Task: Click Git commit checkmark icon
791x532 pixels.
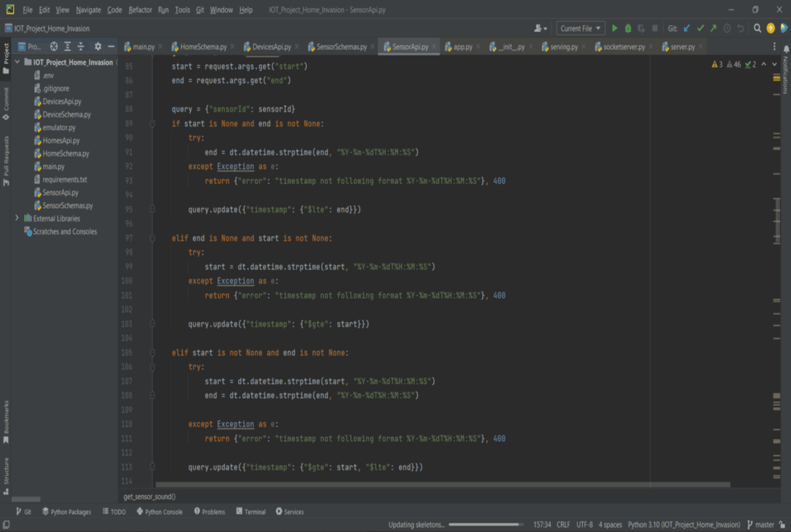Action: [x=700, y=28]
